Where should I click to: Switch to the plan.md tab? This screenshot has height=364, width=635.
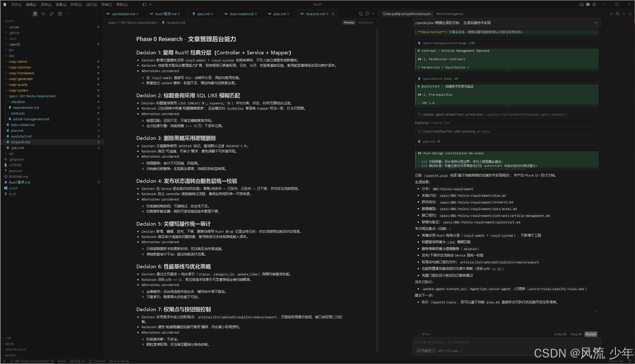[x=279, y=14]
